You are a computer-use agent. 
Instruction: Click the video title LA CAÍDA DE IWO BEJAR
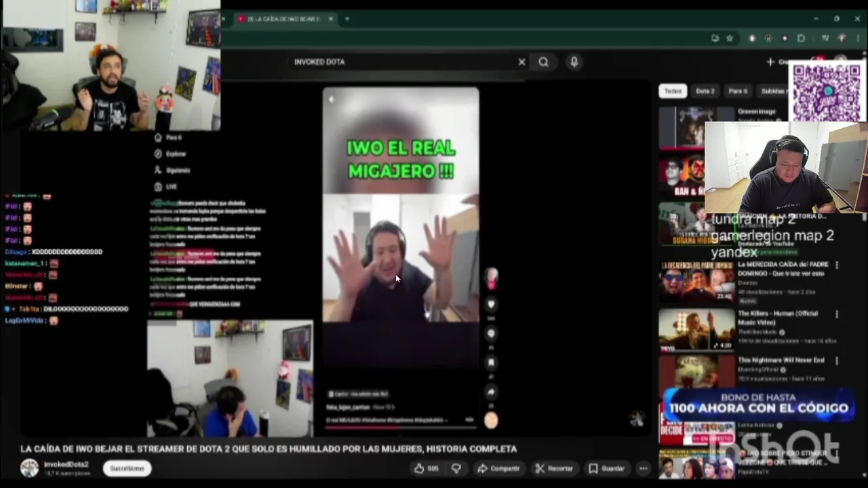[269, 449]
